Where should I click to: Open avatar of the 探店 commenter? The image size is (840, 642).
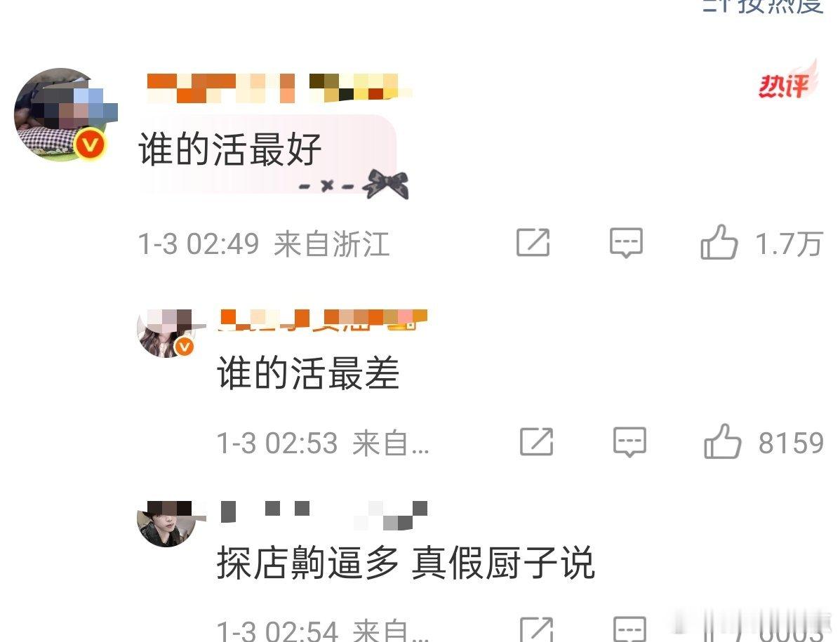166,523
